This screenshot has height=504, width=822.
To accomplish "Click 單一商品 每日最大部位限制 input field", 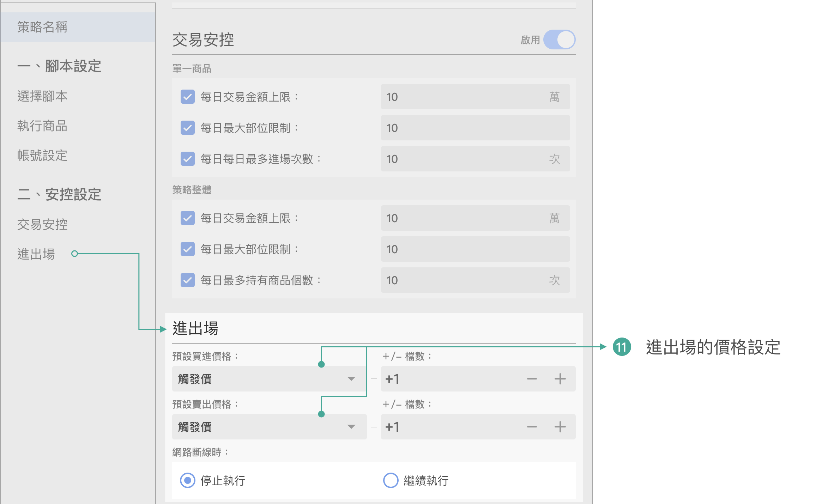I will [x=475, y=128].
